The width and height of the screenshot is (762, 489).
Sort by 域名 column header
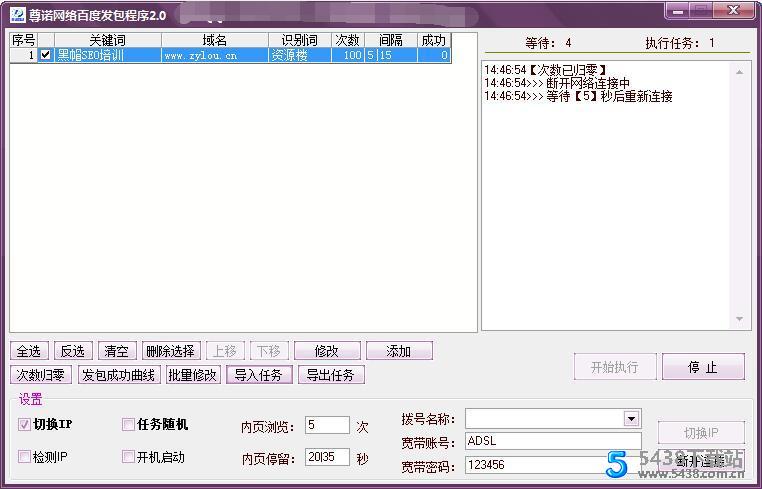(215, 40)
